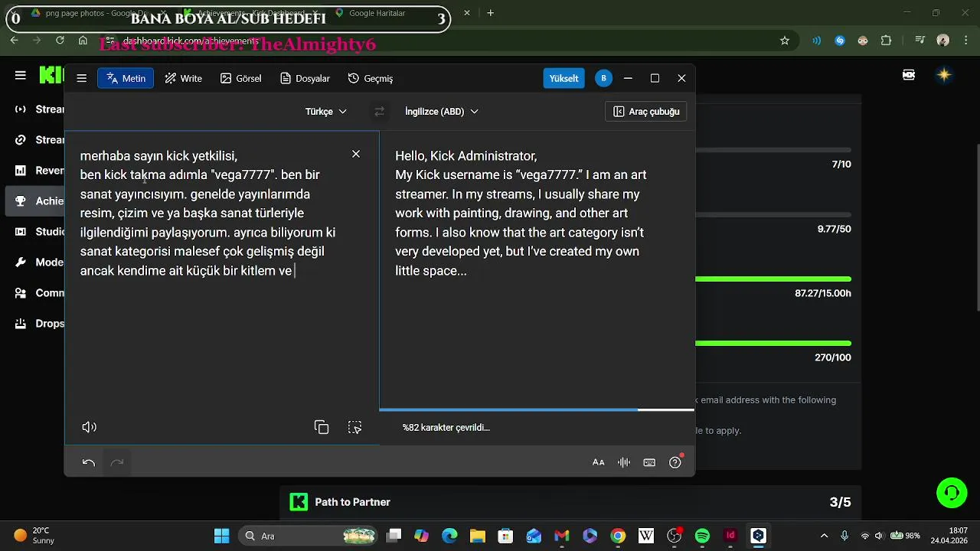This screenshot has height=551, width=980.
Task: Open the Moderation item in Kick sidebar
Action: pos(40,262)
